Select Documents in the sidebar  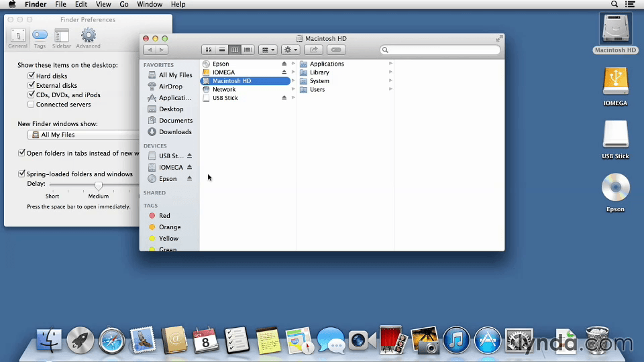(170, 120)
